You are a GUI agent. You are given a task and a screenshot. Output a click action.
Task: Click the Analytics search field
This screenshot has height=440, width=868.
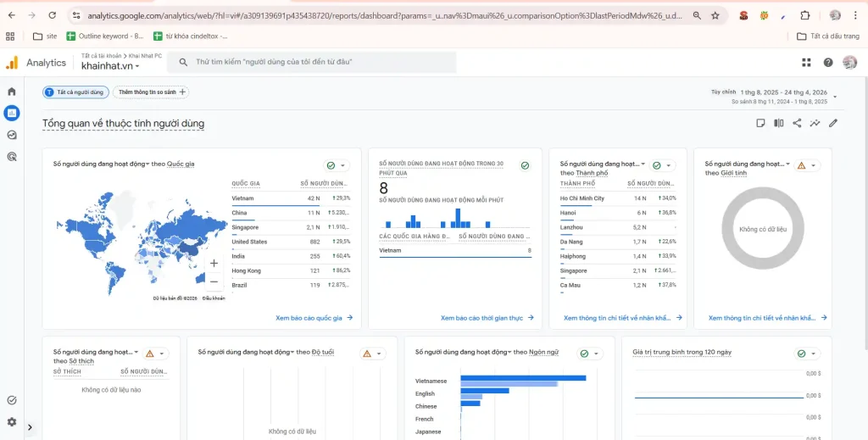click(312, 62)
